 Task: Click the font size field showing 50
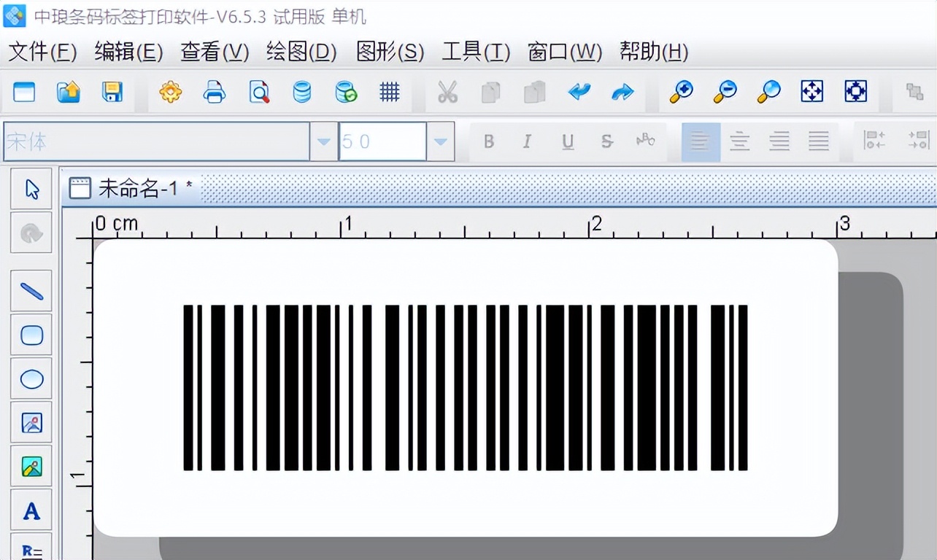382,141
